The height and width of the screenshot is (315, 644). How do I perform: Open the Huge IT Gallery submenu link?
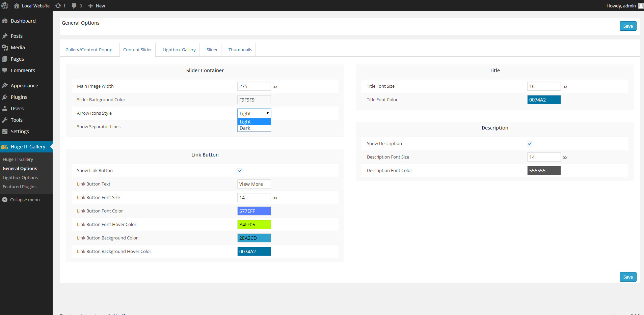18,159
